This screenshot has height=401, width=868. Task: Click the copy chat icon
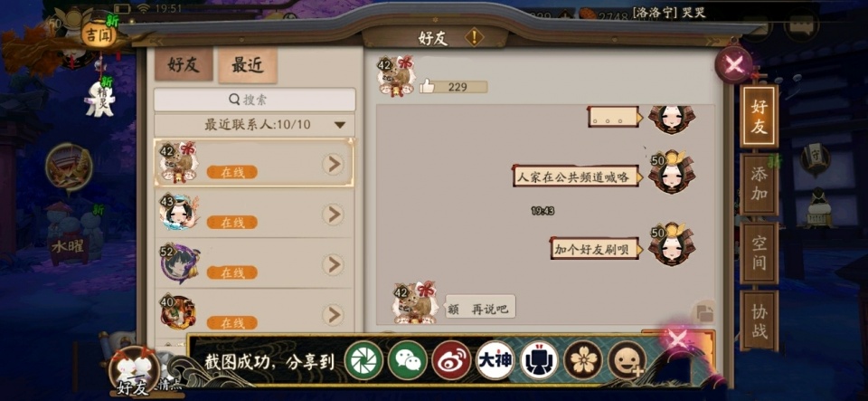point(704,313)
